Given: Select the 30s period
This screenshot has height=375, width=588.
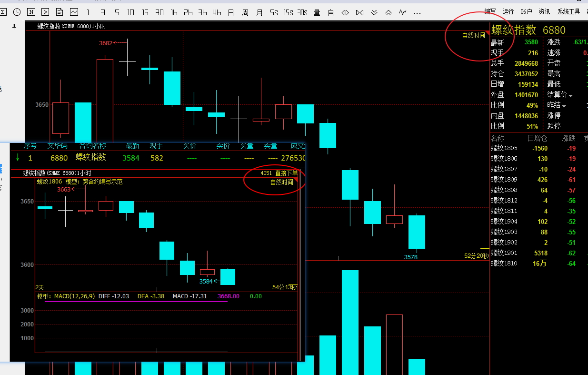Looking at the screenshot, I should (302, 12).
